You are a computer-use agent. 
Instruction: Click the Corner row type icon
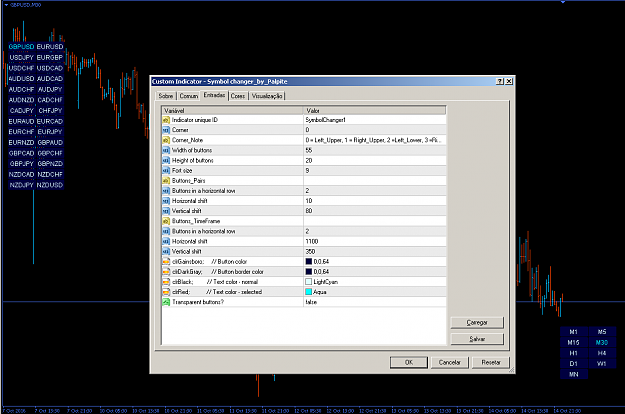pos(166,130)
